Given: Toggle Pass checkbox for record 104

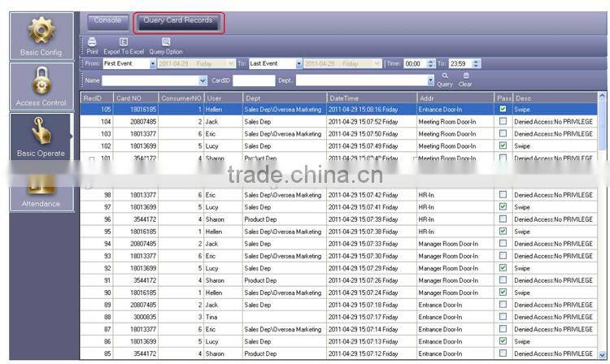Looking at the screenshot, I should click(503, 121).
